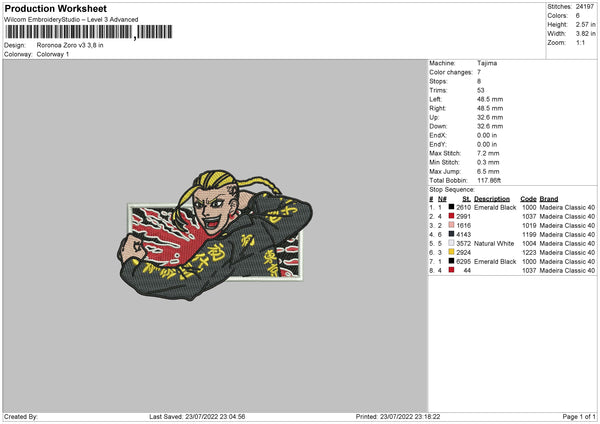Click the Stops value 8
Image resolution: width=600 pixels, height=424 pixels.
[x=479, y=81]
